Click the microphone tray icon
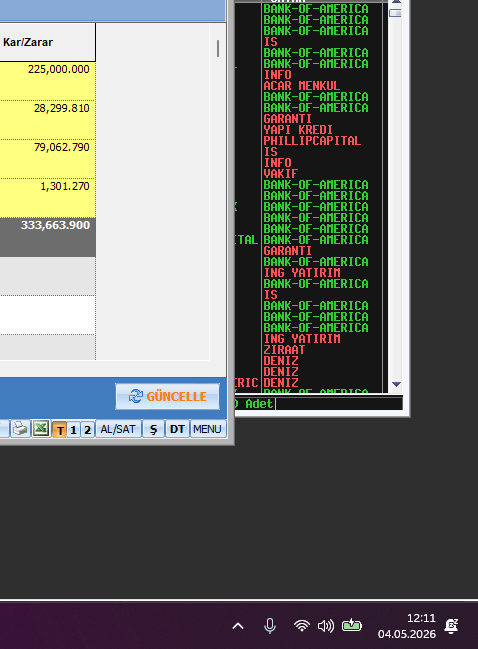Image resolution: width=478 pixels, height=649 pixels. pyautogui.click(x=270, y=626)
